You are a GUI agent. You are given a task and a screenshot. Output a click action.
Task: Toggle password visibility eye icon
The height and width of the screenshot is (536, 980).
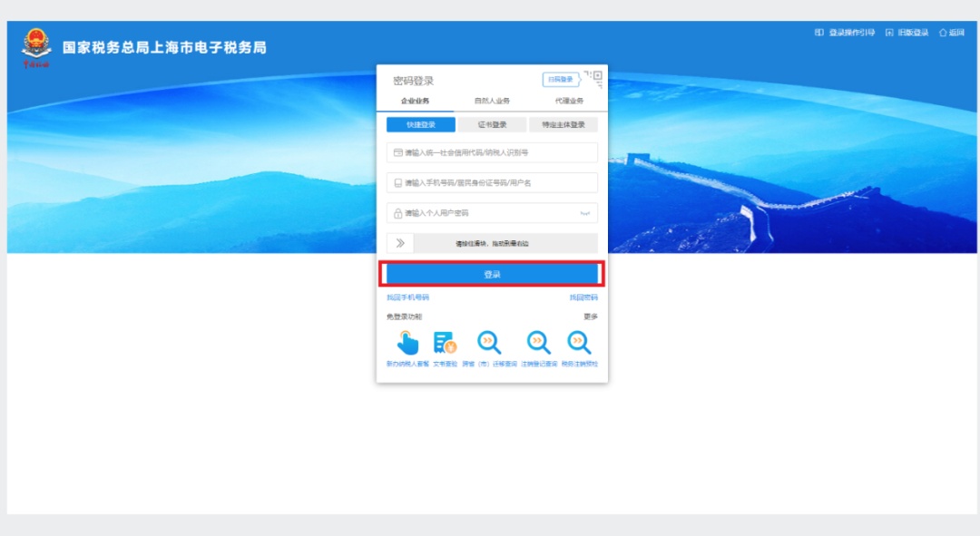coord(585,214)
